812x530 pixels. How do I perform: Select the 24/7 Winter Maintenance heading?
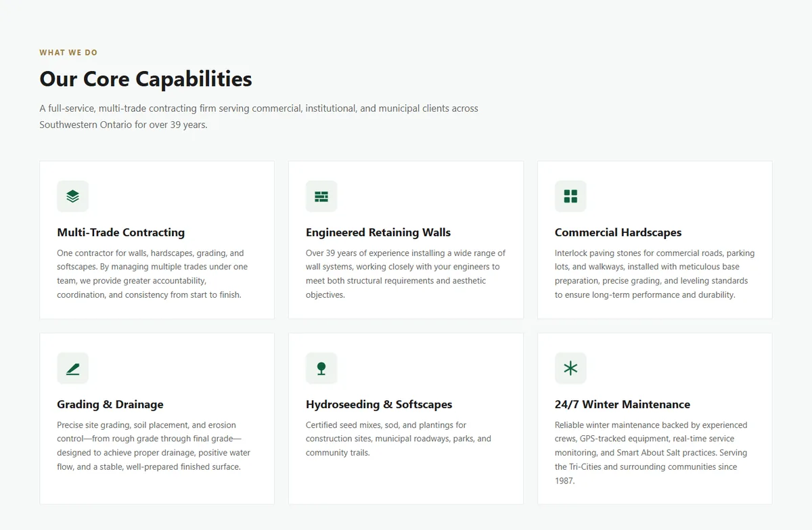tap(623, 404)
